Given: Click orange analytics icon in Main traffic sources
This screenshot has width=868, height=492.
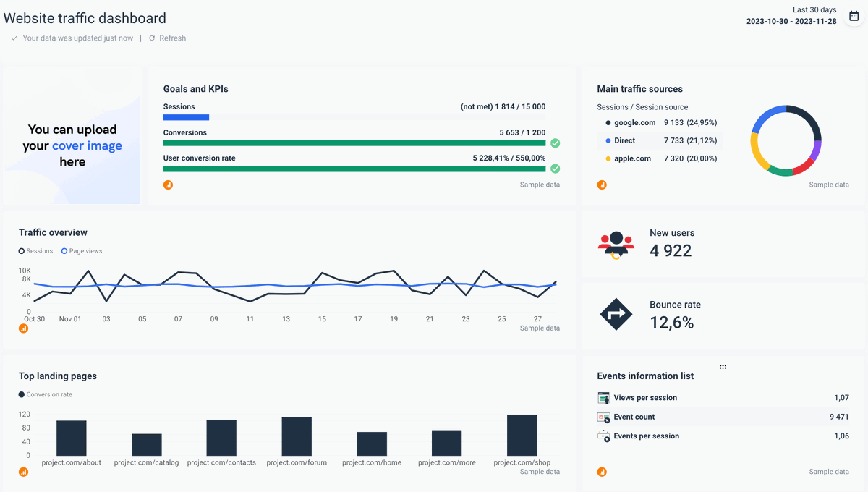Looking at the screenshot, I should tap(602, 184).
